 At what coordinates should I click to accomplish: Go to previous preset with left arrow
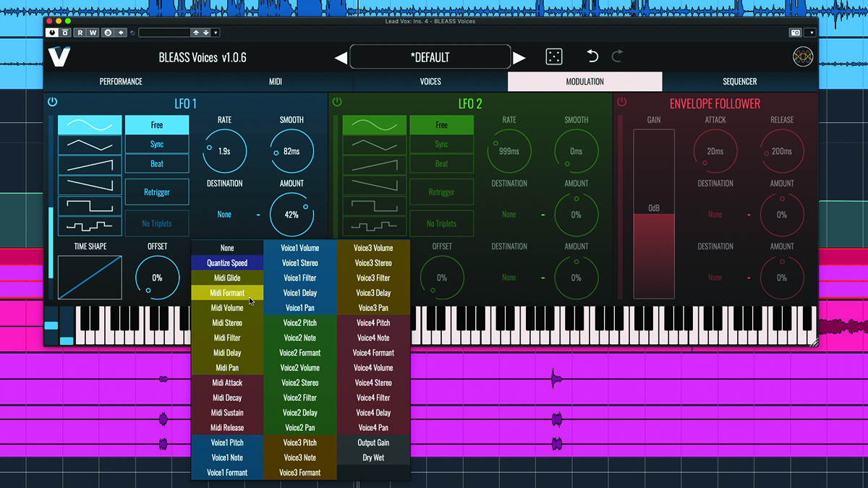point(341,58)
